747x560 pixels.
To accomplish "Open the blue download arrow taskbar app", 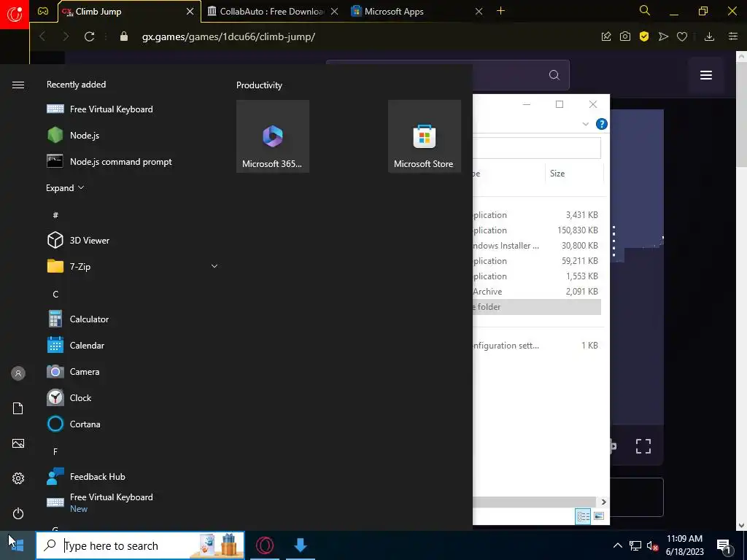I will (x=300, y=545).
